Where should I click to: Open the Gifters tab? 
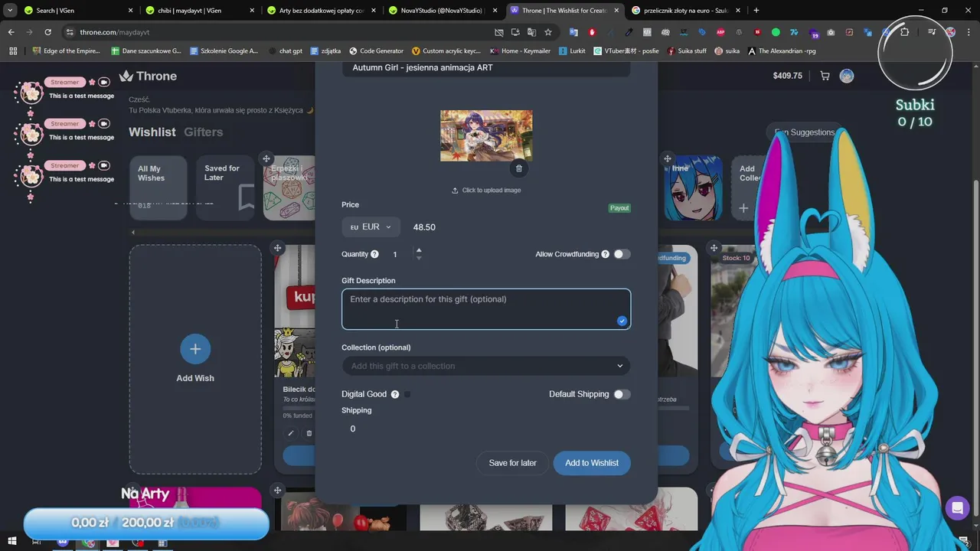tap(204, 132)
